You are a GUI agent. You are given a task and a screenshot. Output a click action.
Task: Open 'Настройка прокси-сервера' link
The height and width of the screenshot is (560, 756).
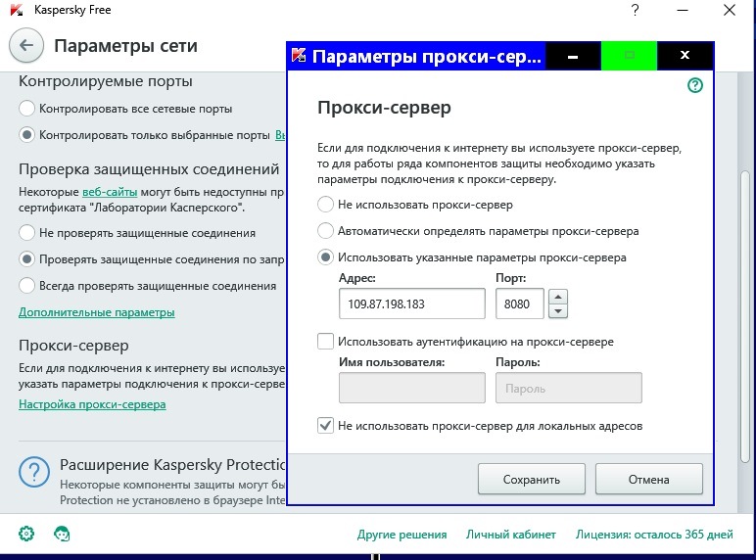click(92, 404)
